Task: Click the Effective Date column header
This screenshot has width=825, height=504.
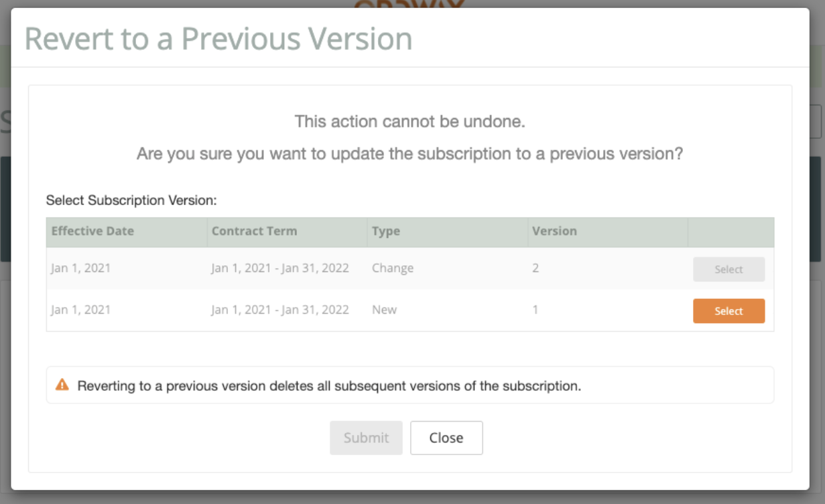Action: [x=92, y=231]
